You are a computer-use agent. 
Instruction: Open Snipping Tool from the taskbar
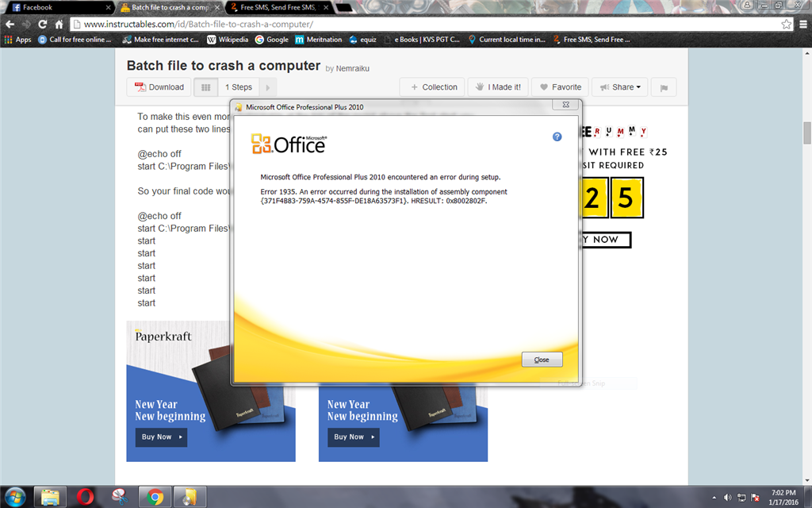(x=120, y=497)
